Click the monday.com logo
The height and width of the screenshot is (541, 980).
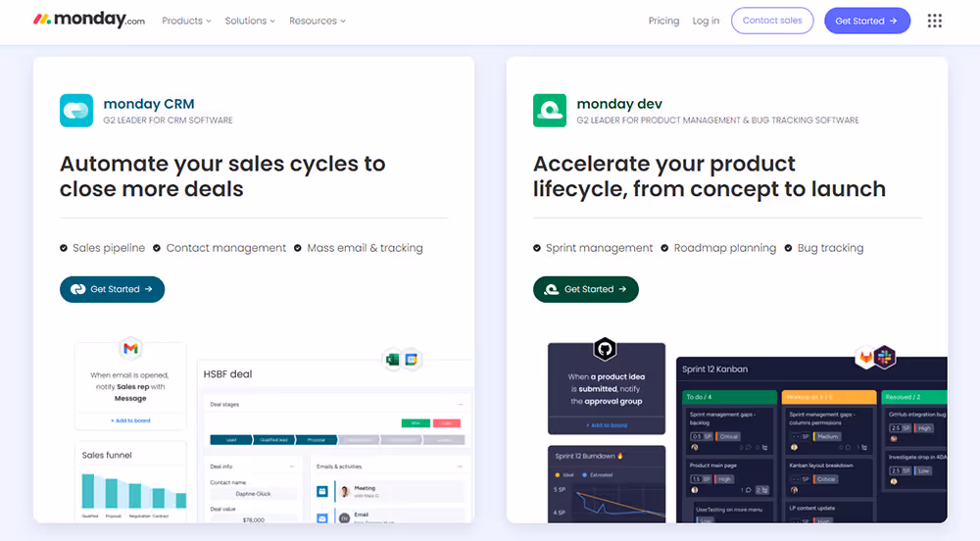point(89,20)
